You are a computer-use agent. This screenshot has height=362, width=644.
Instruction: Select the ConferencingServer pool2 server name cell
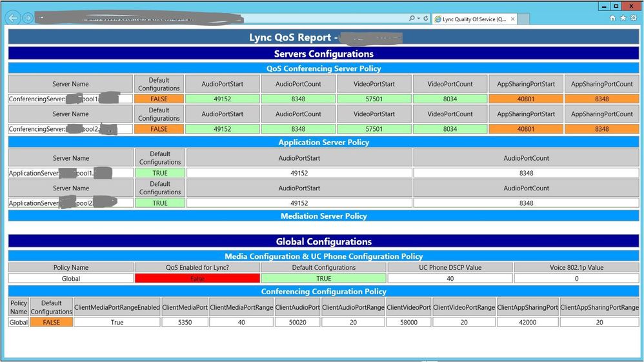(70, 128)
